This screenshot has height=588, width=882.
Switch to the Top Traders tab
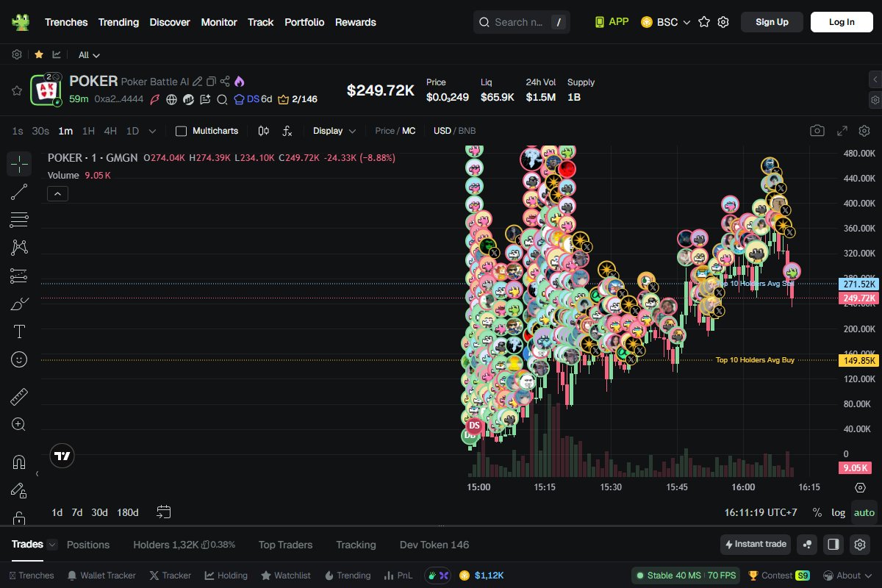(285, 545)
